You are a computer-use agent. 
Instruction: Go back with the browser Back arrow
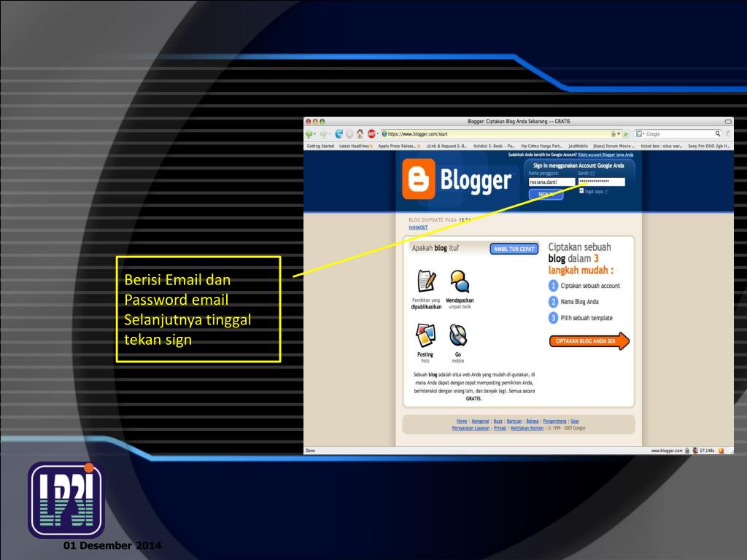tap(309, 134)
